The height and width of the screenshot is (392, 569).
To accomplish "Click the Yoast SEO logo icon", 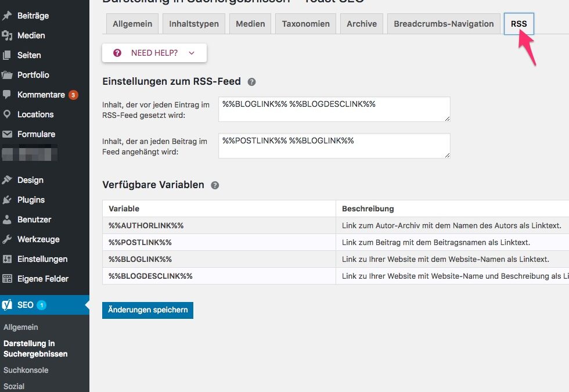I will tap(8, 305).
